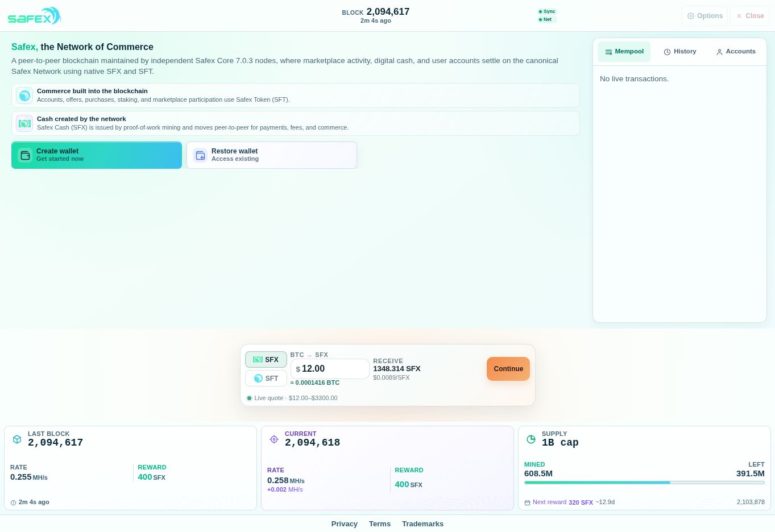775x532 pixels.
Task: Click Continue in the swap widget
Action: coord(508,369)
